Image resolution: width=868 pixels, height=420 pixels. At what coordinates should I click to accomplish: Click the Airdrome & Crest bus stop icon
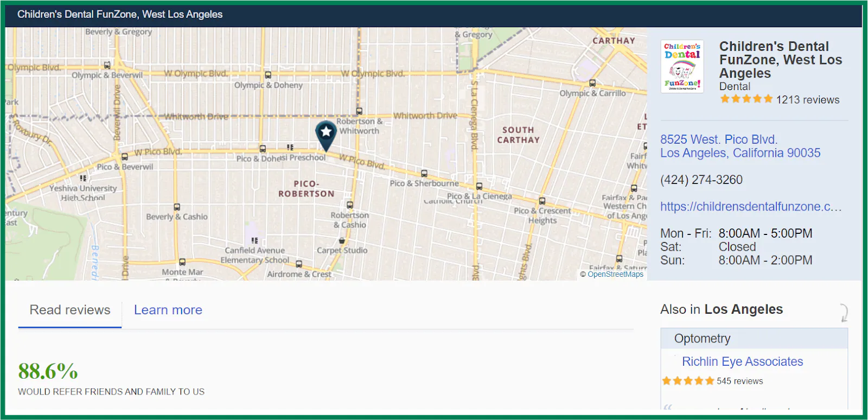pos(299,264)
